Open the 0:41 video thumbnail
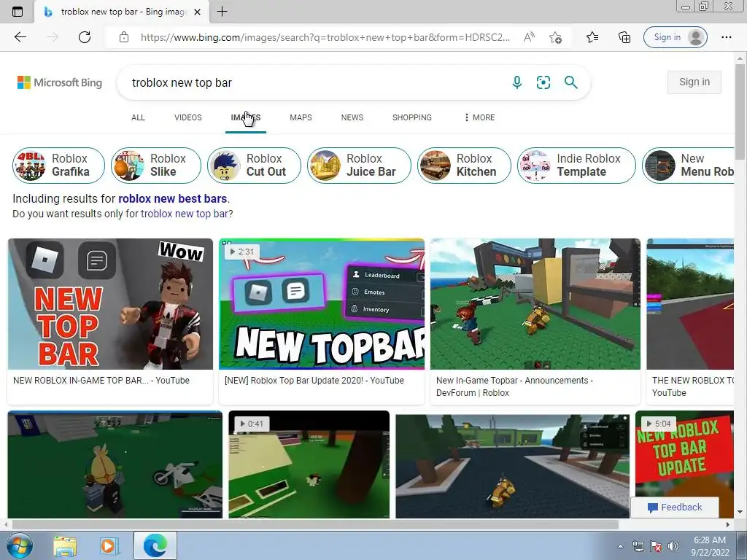The height and width of the screenshot is (560, 747). (309, 464)
